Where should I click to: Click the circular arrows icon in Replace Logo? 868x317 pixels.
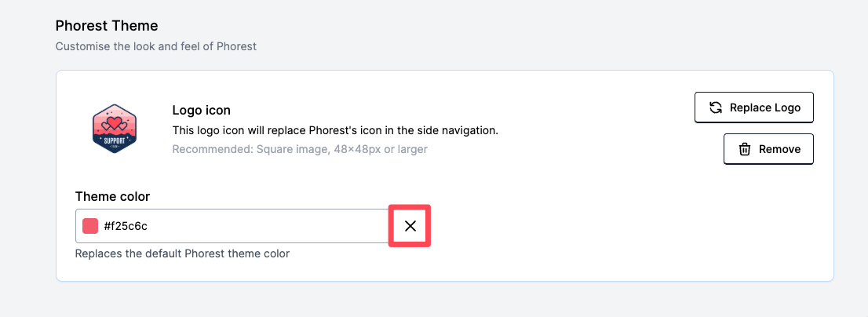[x=716, y=107]
